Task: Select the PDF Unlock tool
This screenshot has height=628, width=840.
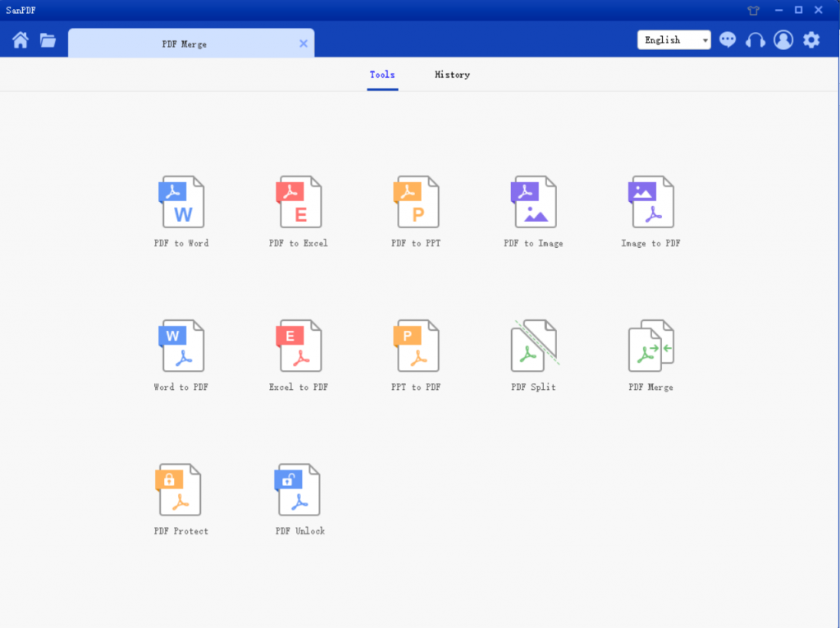Action: (x=299, y=490)
